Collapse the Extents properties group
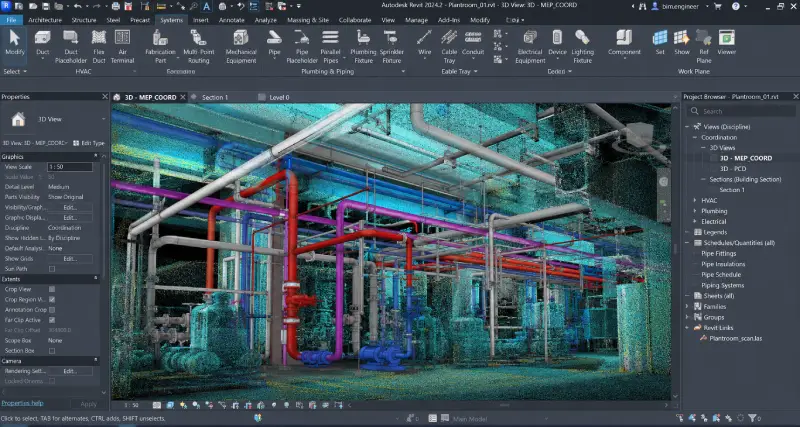The height and width of the screenshot is (427, 800). [x=96, y=279]
